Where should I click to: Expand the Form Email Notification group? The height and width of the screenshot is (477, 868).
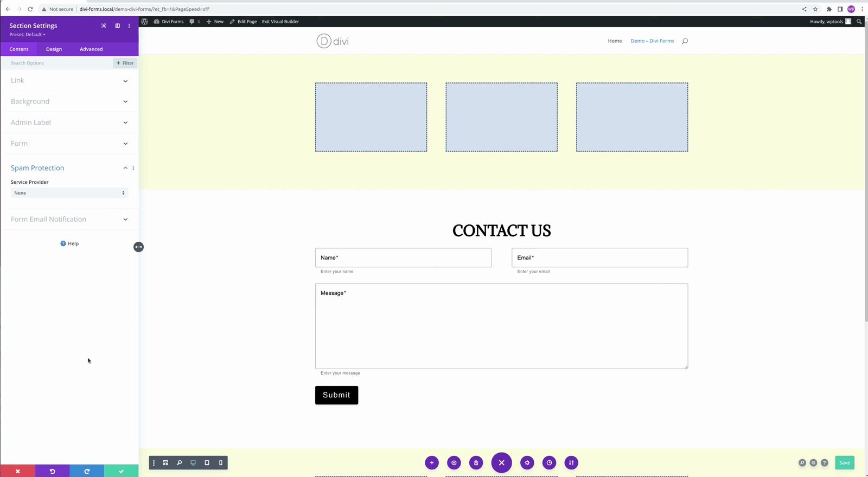tap(69, 219)
